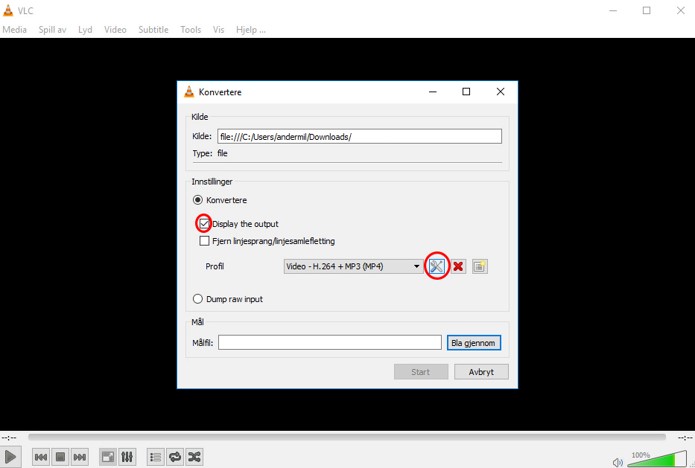Skip to next media track
695x468 pixels.
point(80,456)
